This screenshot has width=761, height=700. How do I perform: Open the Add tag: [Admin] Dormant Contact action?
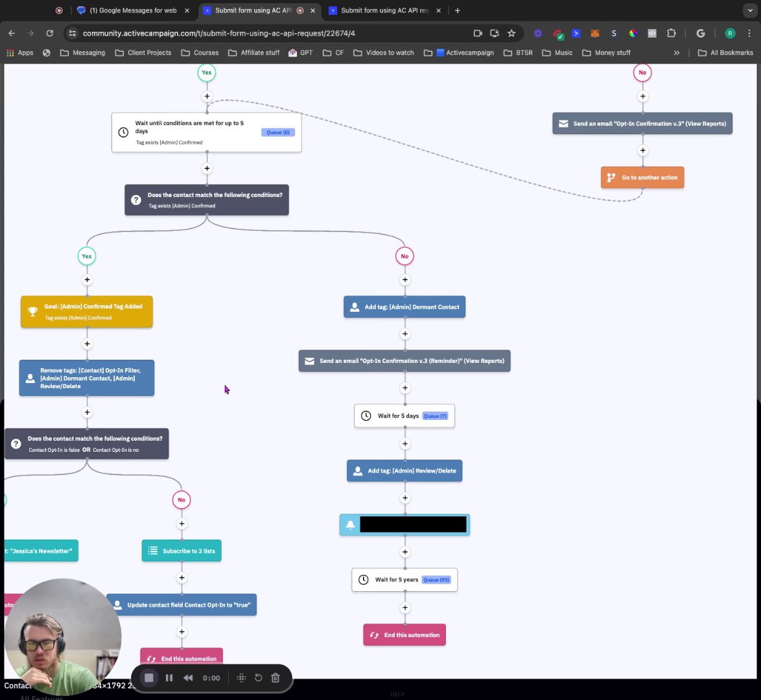[404, 307]
